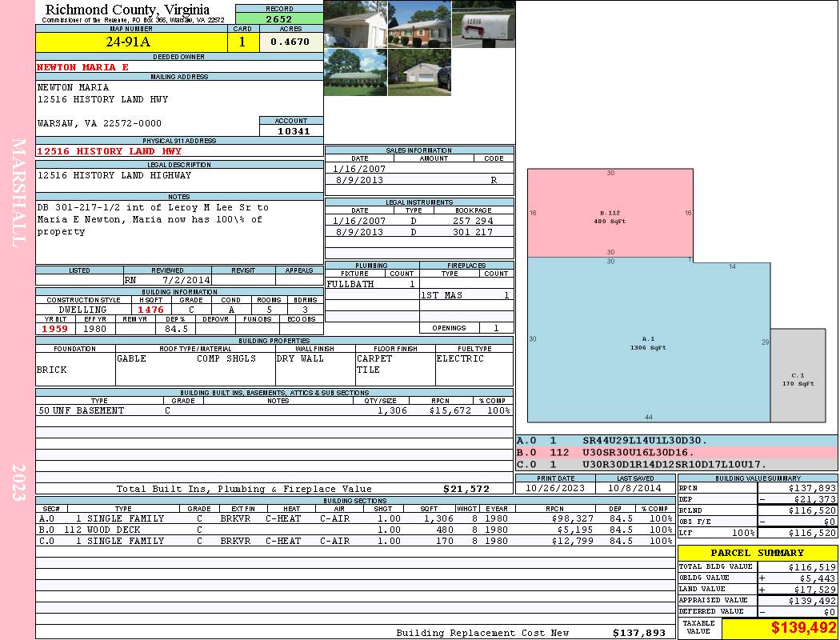Click basement RPCN value $15,672
The width and height of the screenshot is (840, 640).
pyautogui.click(x=450, y=410)
